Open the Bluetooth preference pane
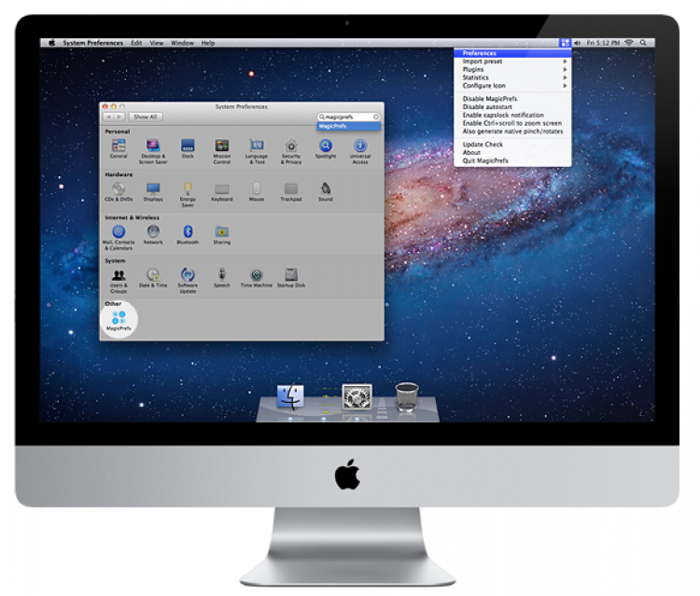The width and height of the screenshot is (700, 596). tap(188, 235)
